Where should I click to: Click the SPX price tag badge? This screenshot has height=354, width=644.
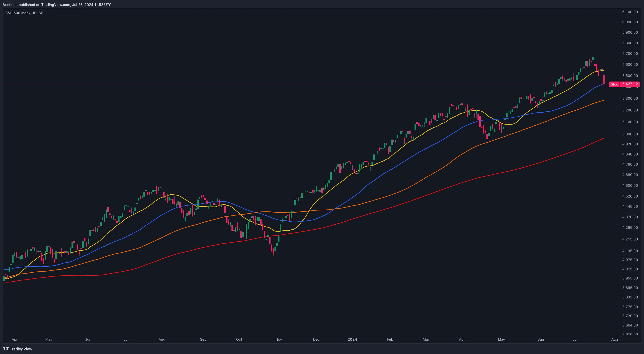pos(614,84)
